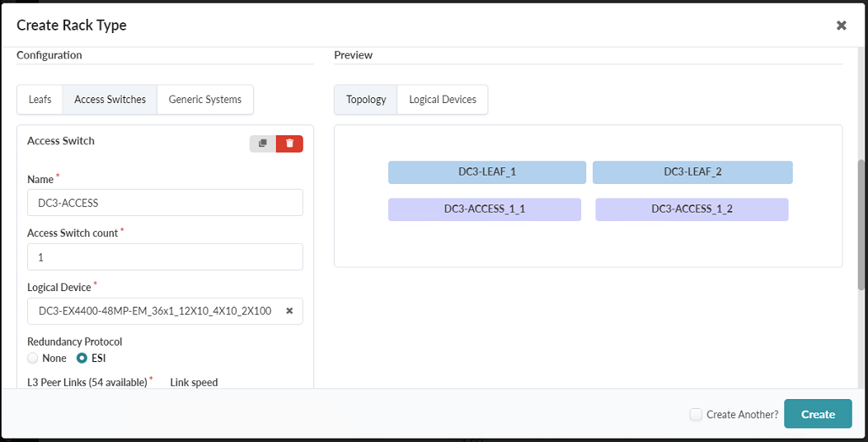Enable the Create Another checkbox
Image resolution: width=868 pixels, height=442 pixels.
point(697,414)
